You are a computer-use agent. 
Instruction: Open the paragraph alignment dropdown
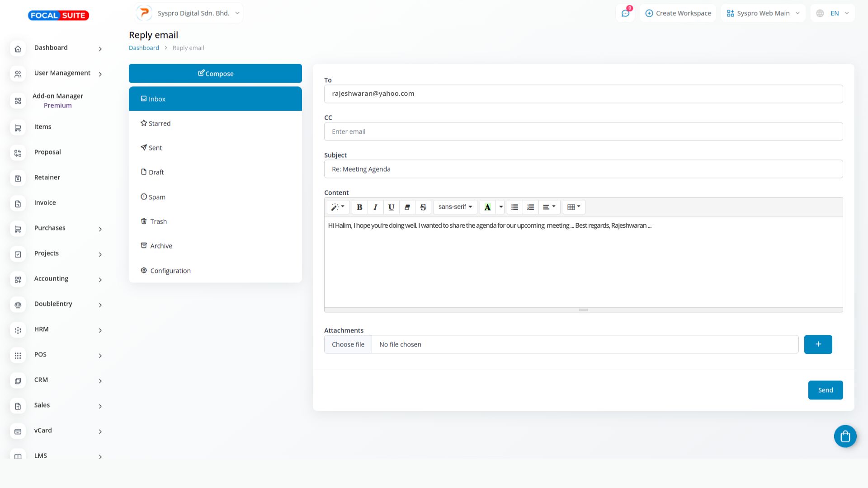click(x=549, y=207)
